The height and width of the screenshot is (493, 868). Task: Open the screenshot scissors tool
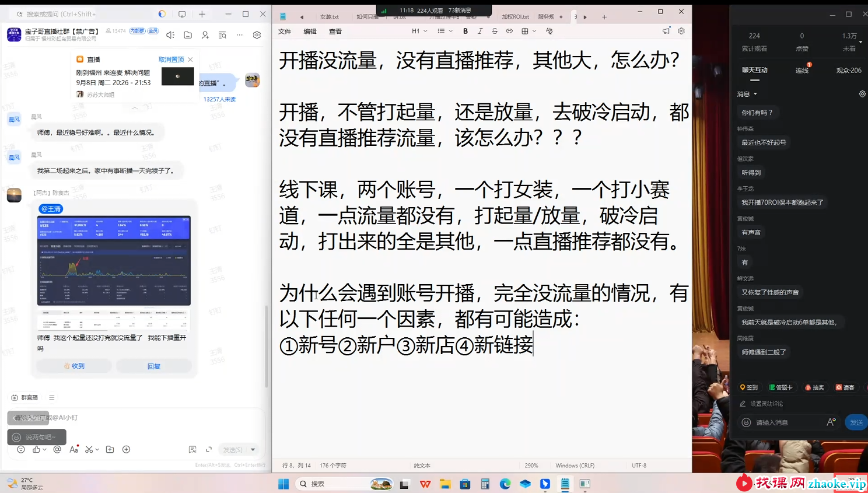pyautogui.click(x=89, y=449)
